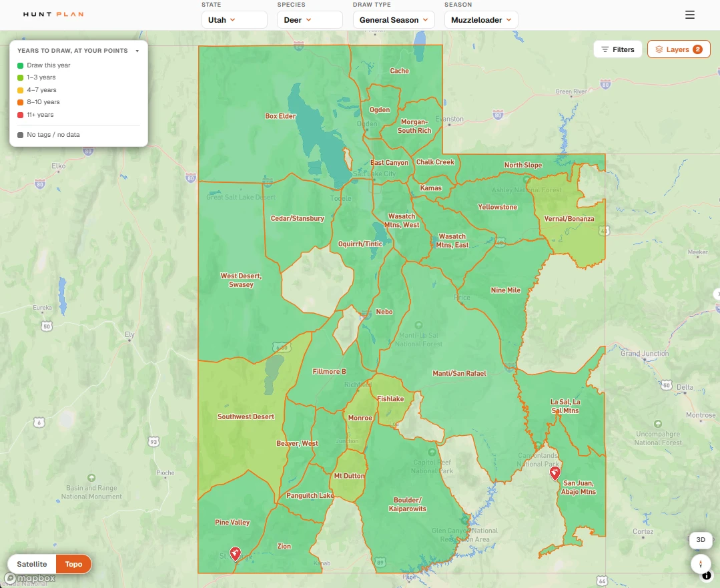Click the St. George red map pin
Viewport: 720px width, 588px height.
(235, 554)
